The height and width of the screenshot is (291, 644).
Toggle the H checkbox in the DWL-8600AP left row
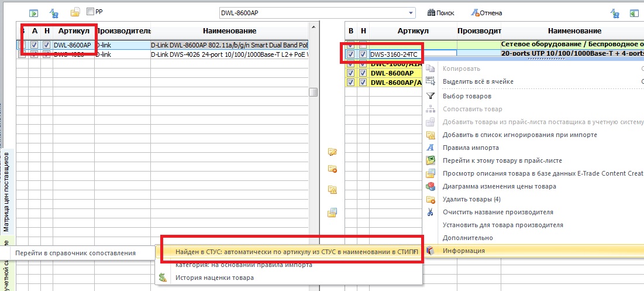[47, 45]
